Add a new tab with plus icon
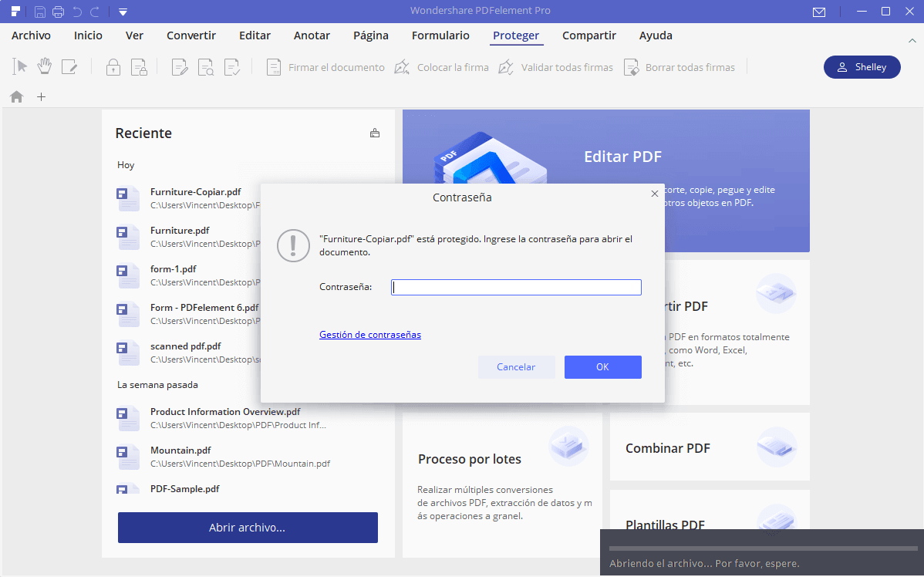 coord(41,96)
